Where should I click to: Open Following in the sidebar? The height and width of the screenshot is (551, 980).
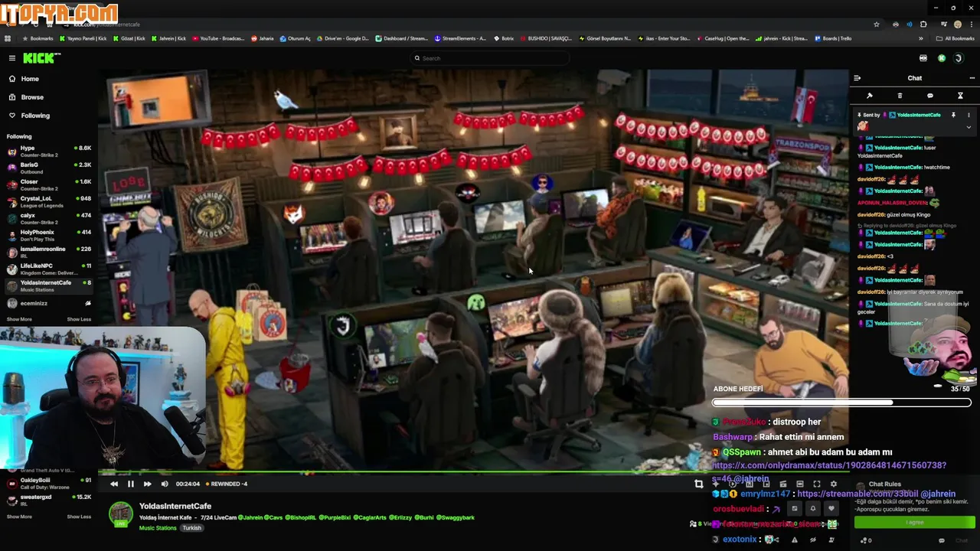point(35,116)
